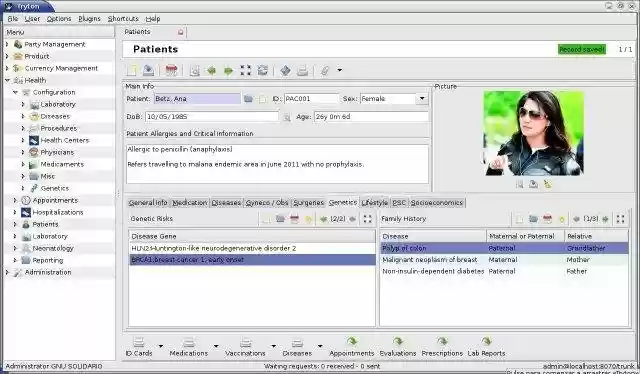Screen dimensions: 640x374
Task: Click the patient Picture thumbnail
Action: tap(533, 133)
